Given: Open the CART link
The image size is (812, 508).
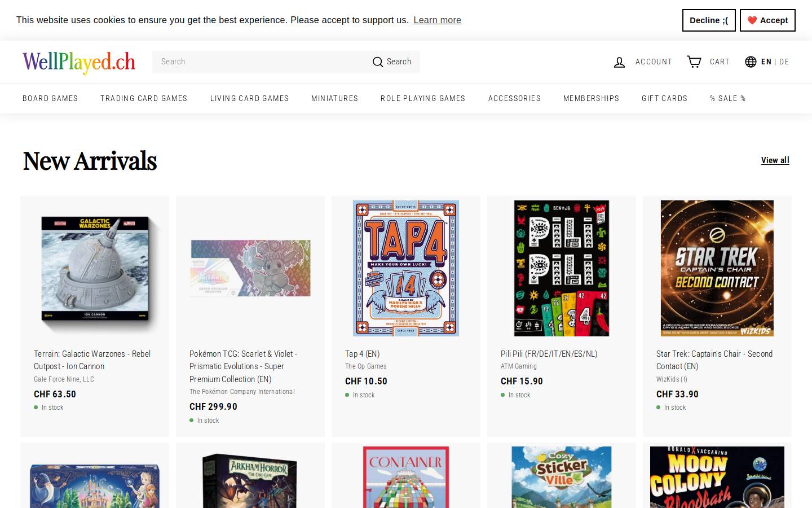Looking at the screenshot, I should [720, 62].
